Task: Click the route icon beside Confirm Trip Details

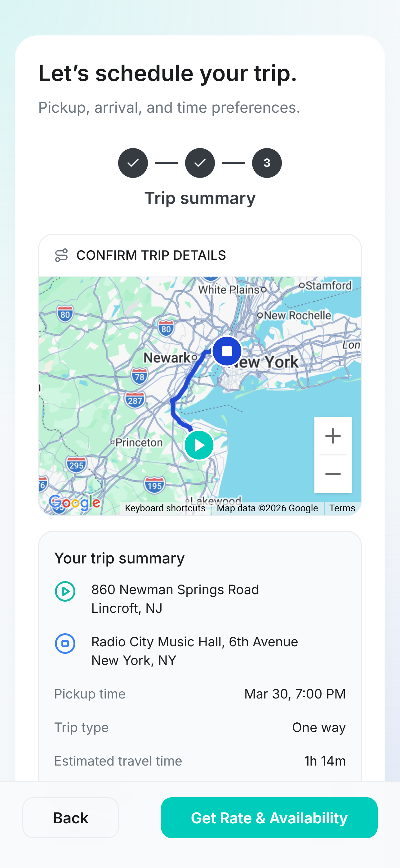Action: tap(61, 255)
